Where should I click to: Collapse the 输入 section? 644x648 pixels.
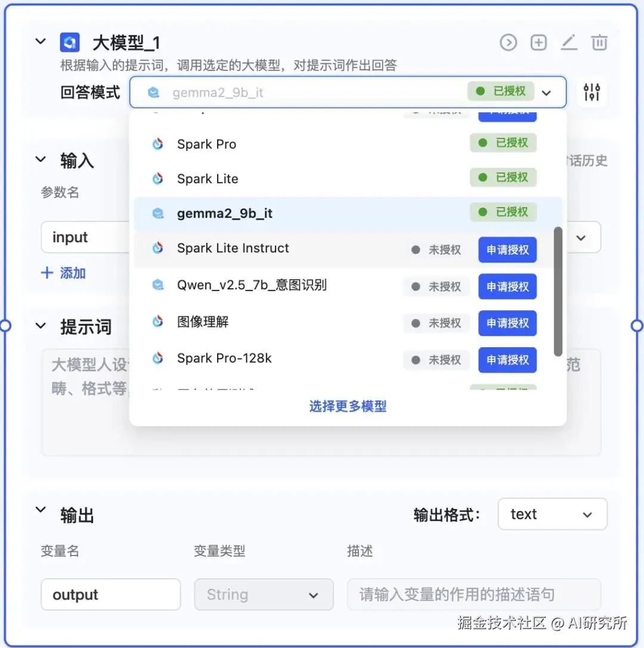click(40, 159)
